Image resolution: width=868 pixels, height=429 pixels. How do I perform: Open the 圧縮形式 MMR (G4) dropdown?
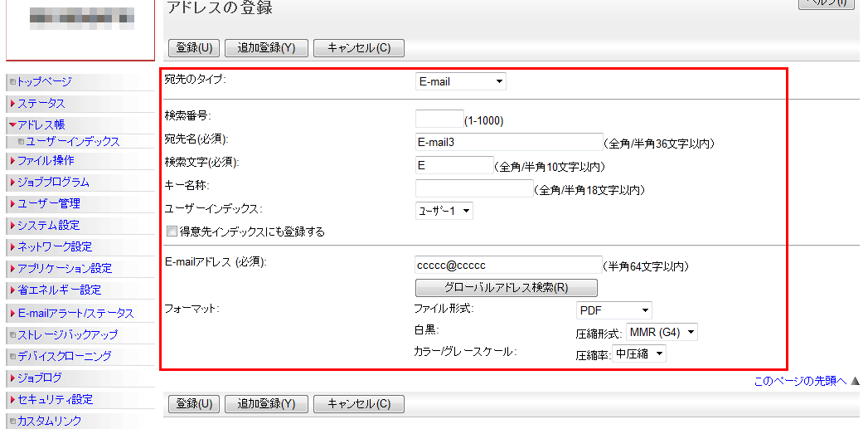coord(662,332)
